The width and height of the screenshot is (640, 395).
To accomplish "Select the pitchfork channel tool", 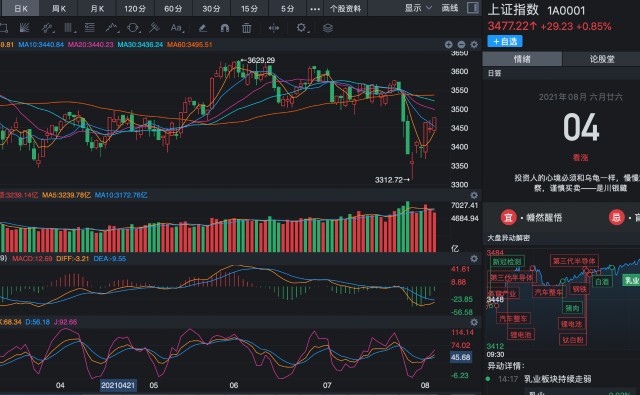I will (x=154, y=28).
